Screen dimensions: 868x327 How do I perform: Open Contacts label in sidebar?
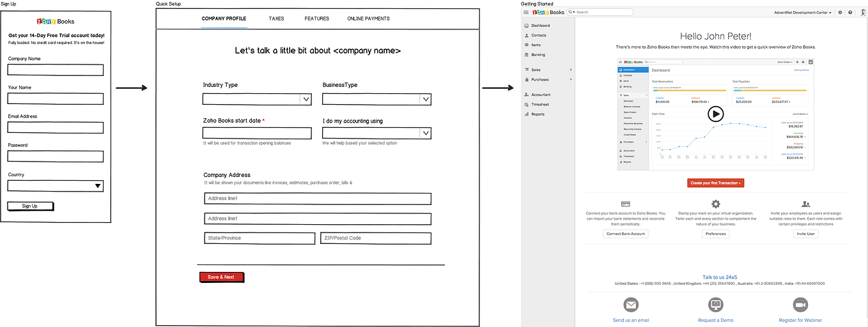539,35
